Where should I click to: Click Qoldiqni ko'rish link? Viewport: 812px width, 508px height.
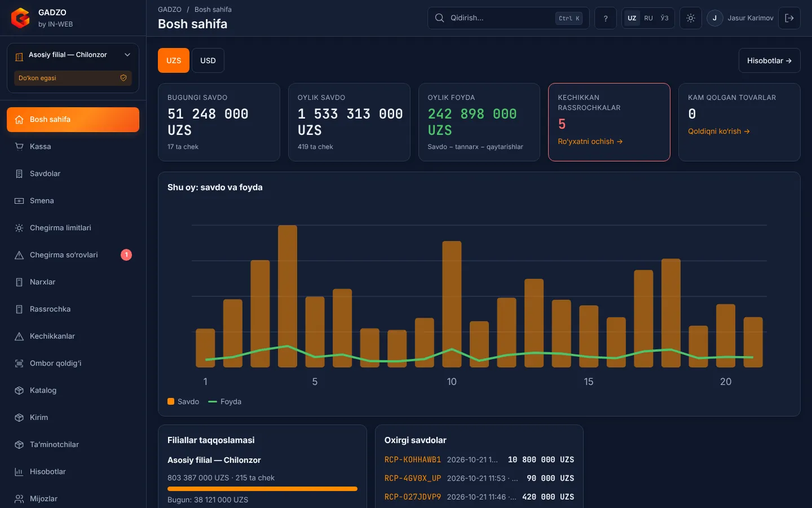pyautogui.click(x=718, y=132)
